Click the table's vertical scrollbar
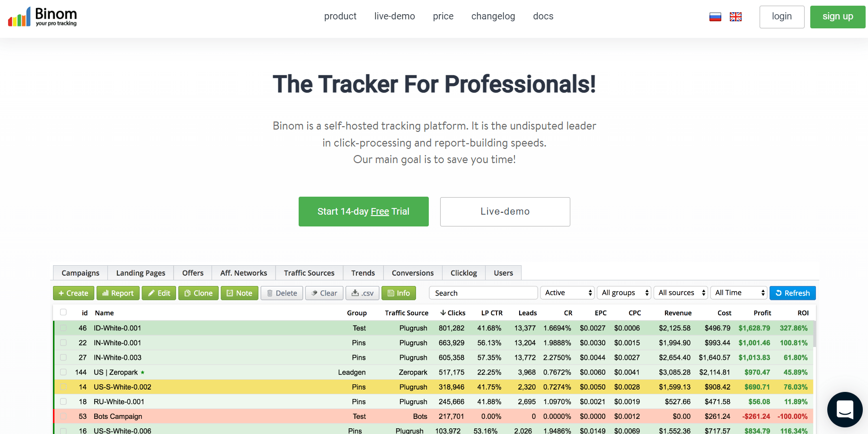Viewport: 868px width, 434px height. 815,335
